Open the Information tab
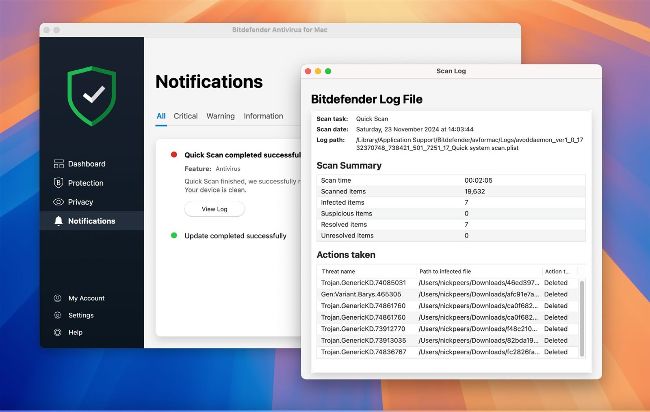Viewport: 650px width, 412px height. [x=263, y=116]
